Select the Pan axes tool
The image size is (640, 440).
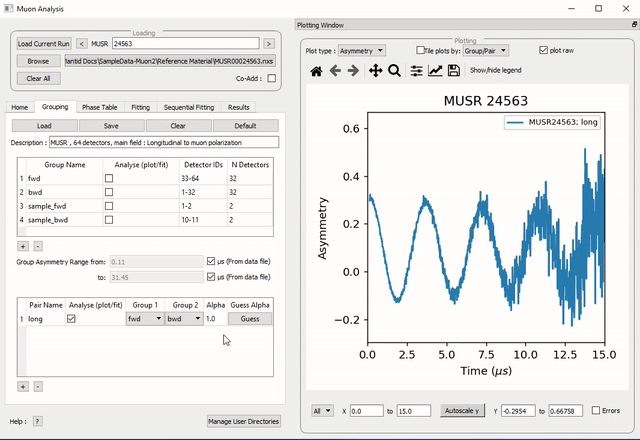376,71
